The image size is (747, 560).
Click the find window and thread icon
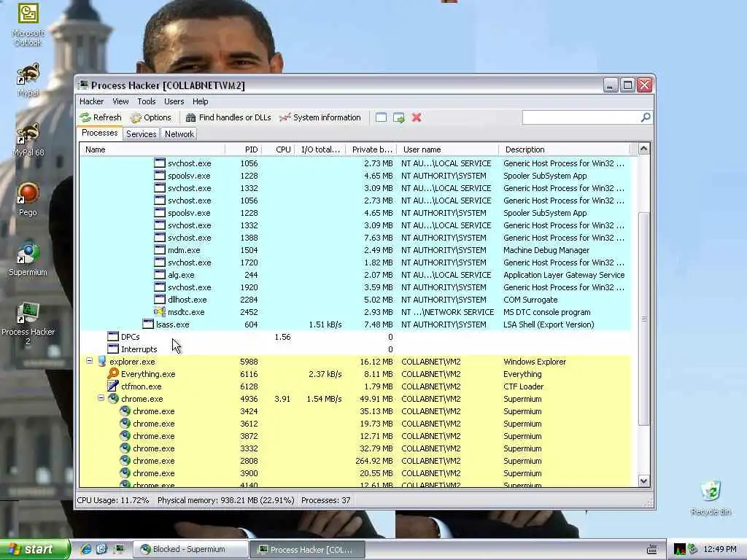(399, 117)
